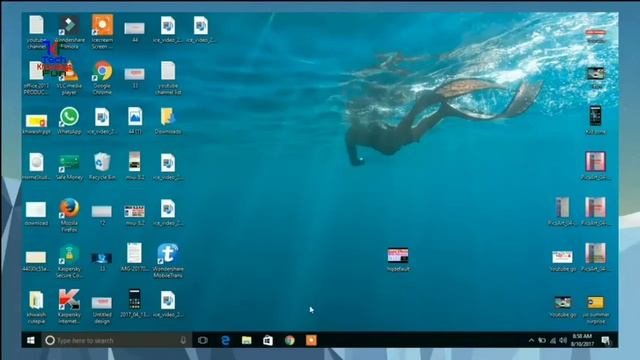Select the Recycle Bin icon

point(102,167)
